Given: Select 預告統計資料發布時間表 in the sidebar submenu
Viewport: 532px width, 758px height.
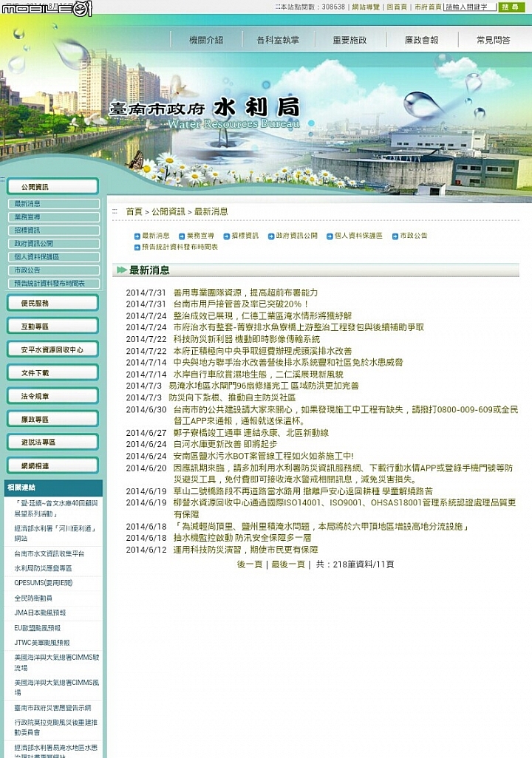Looking at the screenshot, I should pos(54,284).
